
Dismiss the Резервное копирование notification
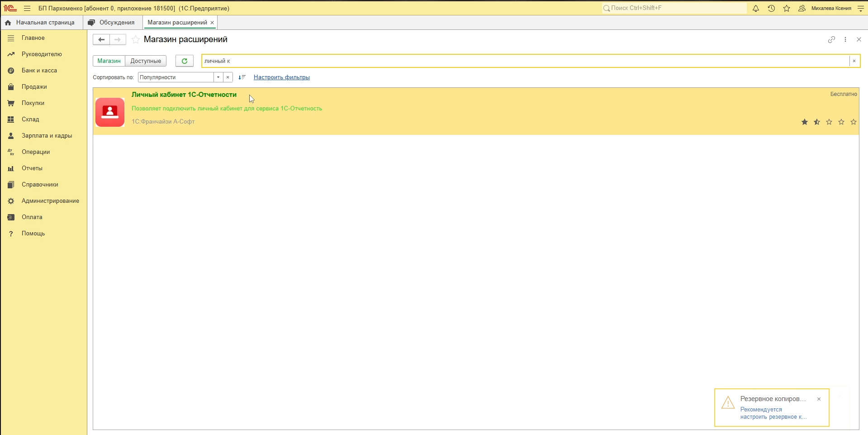pyautogui.click(x=819, y=399)
